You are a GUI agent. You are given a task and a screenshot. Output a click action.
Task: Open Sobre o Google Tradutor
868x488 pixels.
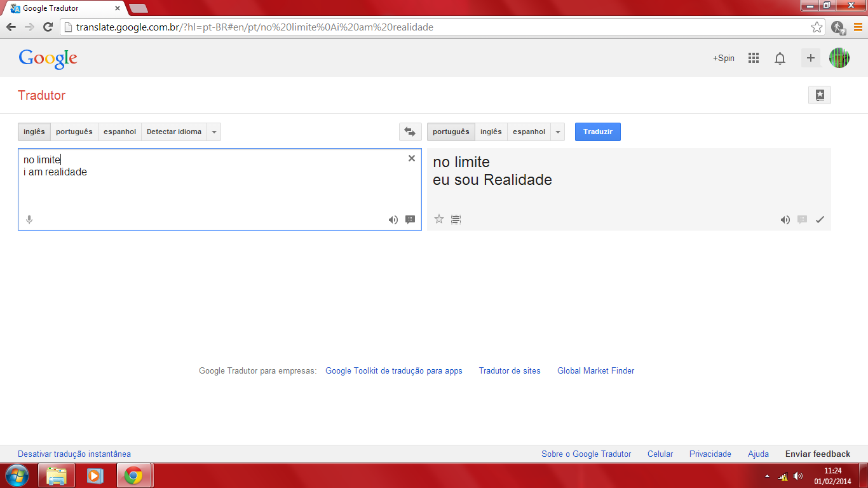587,454
